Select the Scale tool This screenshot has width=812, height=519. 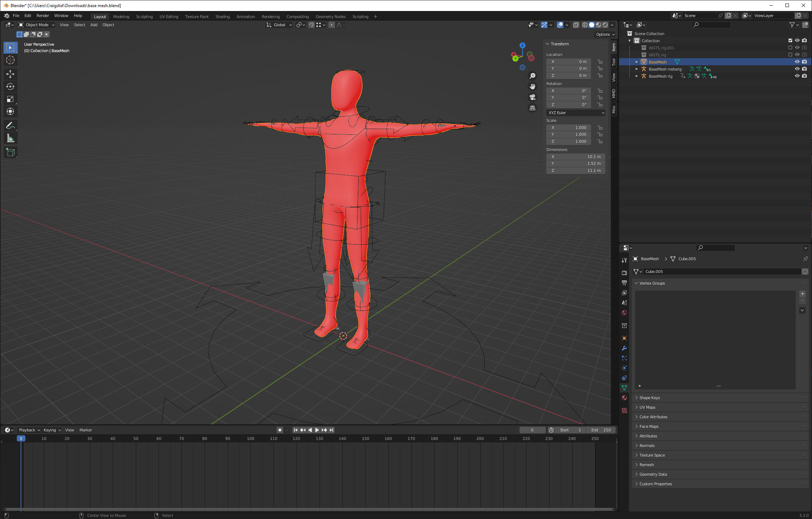pos(10,99)
